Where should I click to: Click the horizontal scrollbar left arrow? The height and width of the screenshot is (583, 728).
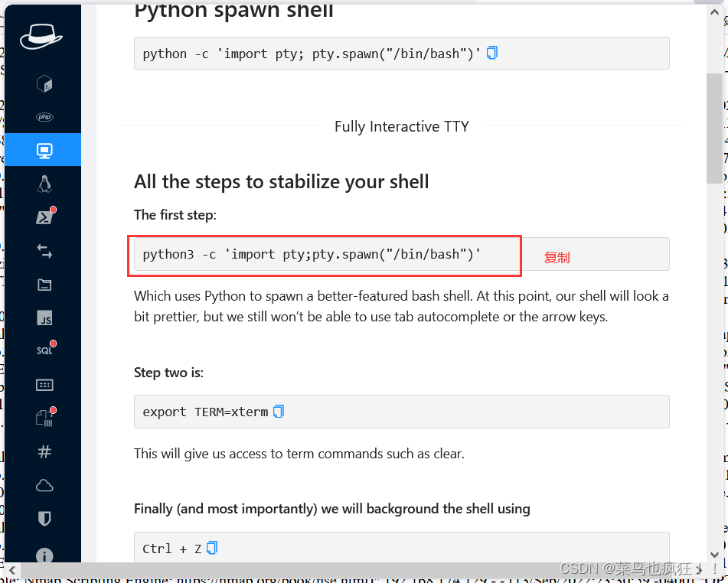pyautogui.click(x=12, y=569)
